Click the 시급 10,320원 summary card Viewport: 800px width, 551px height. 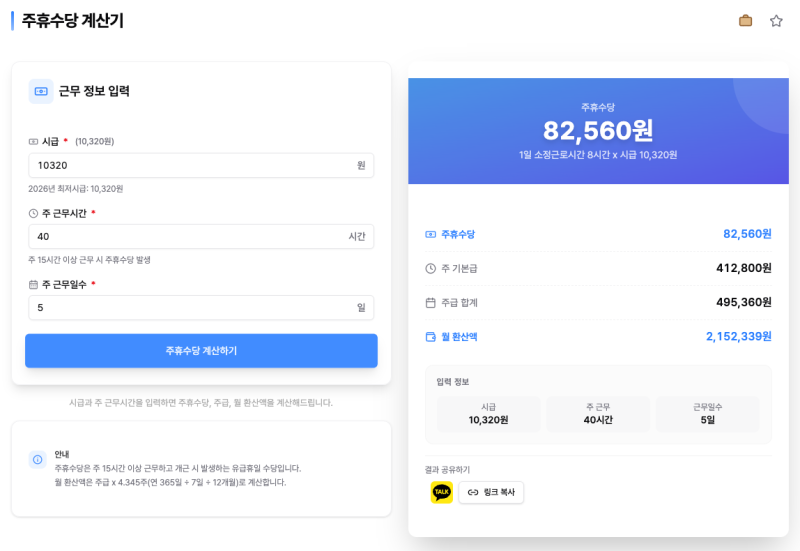488,414
